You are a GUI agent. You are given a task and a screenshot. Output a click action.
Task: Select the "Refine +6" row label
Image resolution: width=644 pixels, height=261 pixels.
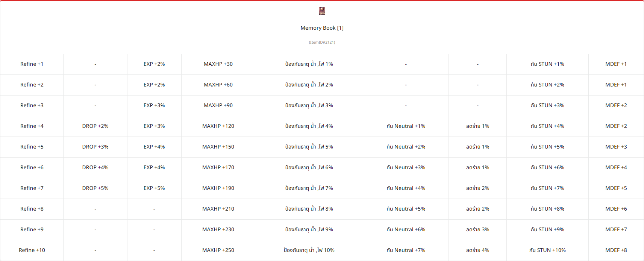pos(32,167)
